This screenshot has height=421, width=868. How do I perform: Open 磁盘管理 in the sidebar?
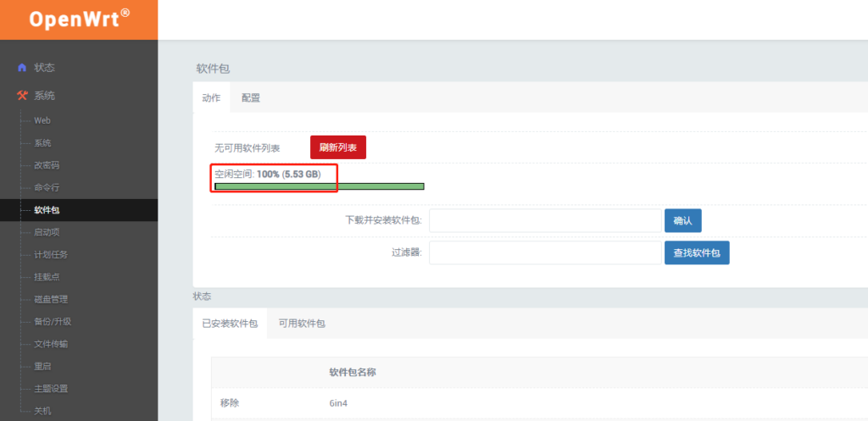click(x=51, y=299)
